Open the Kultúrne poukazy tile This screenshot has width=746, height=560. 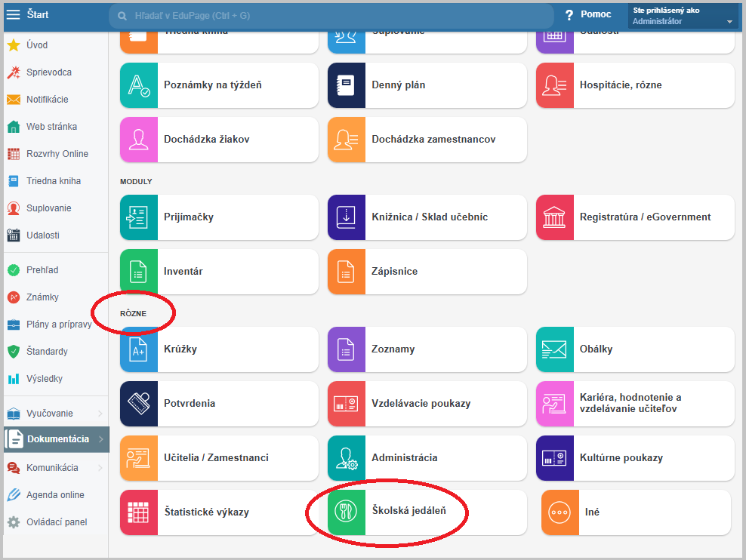(635, 457)
